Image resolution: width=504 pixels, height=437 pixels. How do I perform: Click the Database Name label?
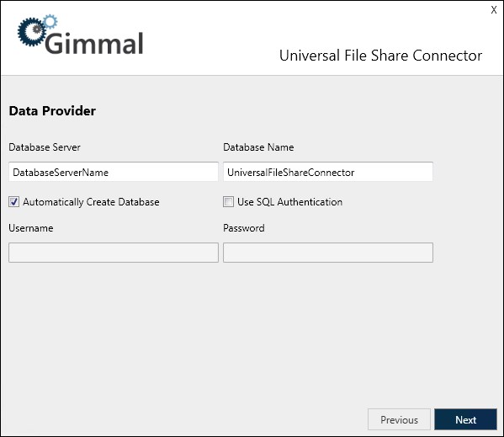pyautogui.click(x=258, y=147)
